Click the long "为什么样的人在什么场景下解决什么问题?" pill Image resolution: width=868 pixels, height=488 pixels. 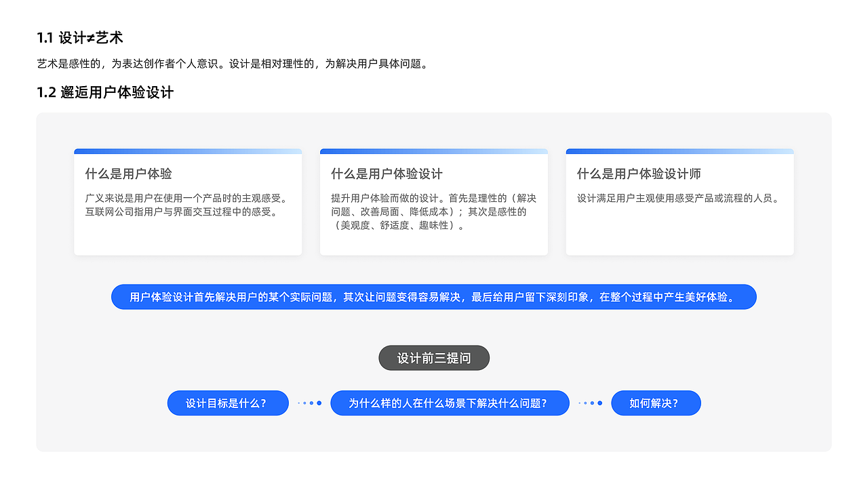[450, 403]
